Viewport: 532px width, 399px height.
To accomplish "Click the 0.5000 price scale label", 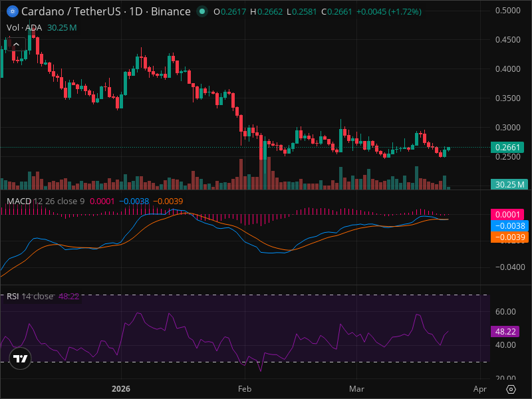I will (x=507, y=11).
